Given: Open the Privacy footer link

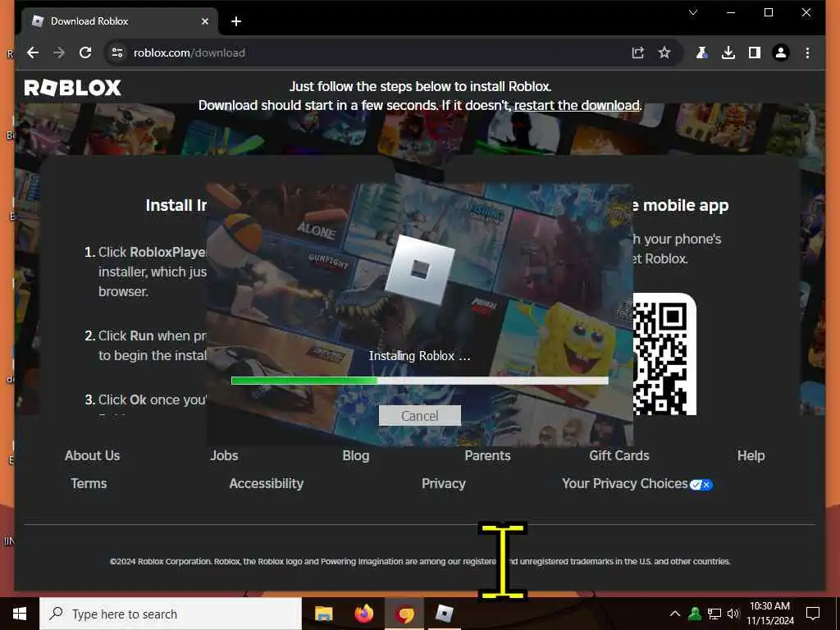Looking at the screenshot, I should [x=444, y=483].
